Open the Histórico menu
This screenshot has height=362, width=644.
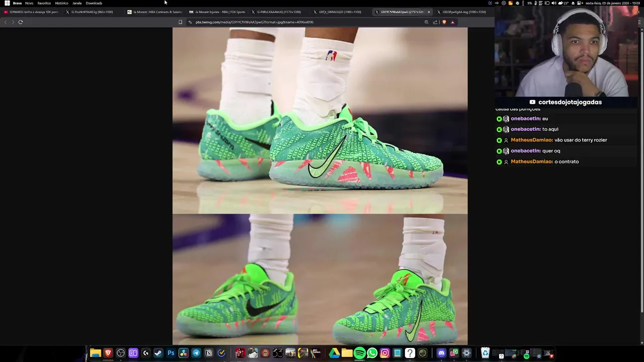click(61, 3)
